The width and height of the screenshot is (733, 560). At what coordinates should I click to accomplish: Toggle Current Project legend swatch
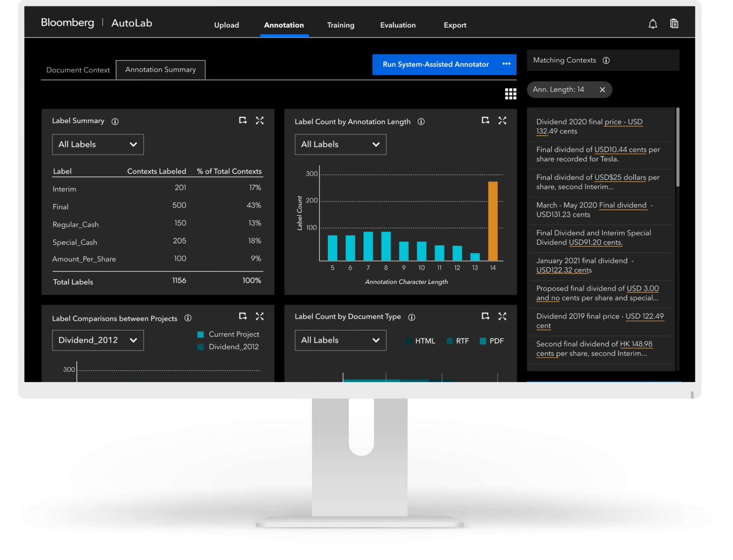pyautogui.click(x=200, y=334)
